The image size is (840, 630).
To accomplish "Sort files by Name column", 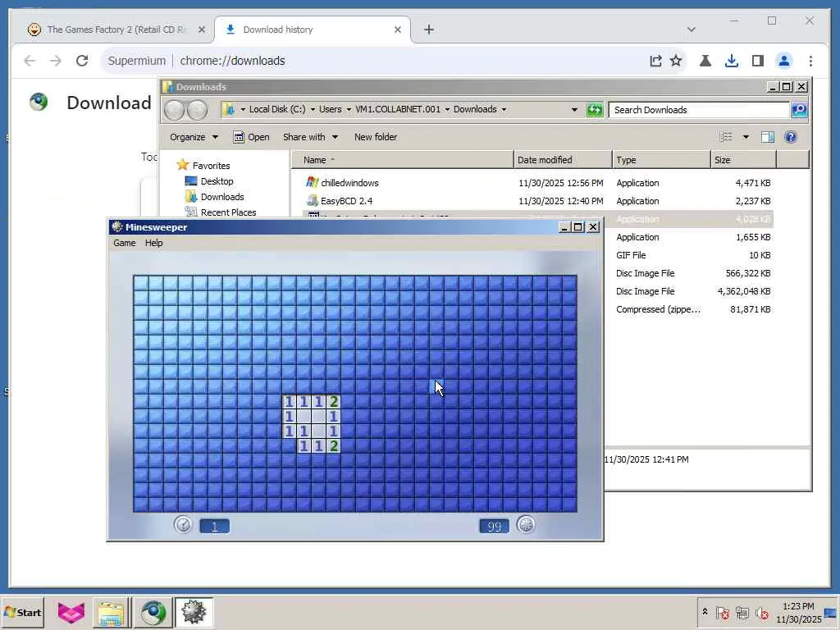I will point(402,160).
